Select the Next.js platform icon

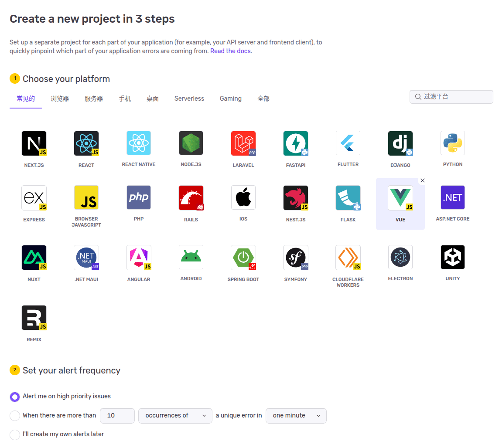tap(34, 143)
